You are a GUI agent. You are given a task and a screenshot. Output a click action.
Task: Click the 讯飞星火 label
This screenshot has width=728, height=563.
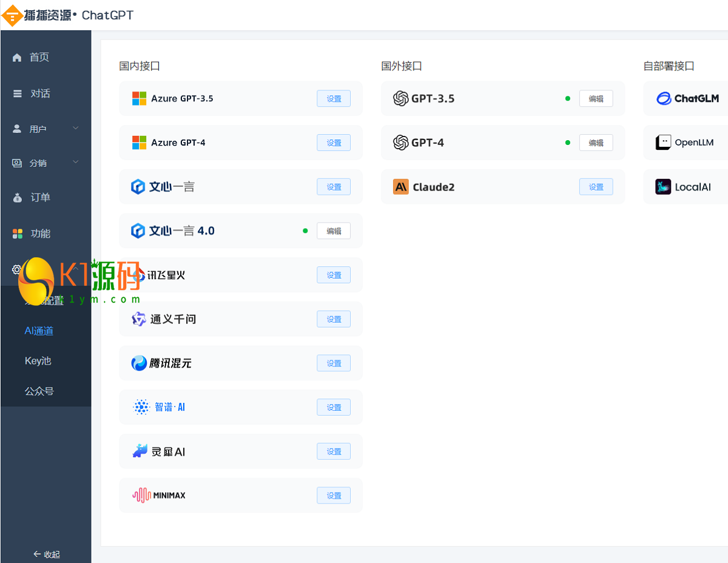(167, 275)
